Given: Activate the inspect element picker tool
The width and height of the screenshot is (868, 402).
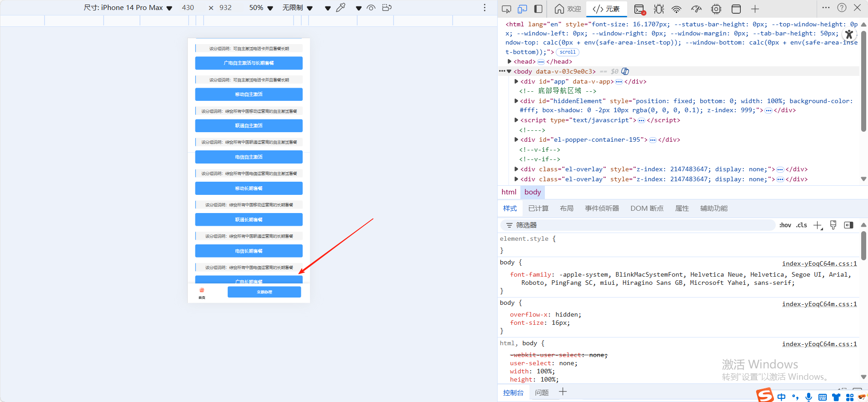Looking at the screenshot, I should pyautogui.click(x=507, y=9).
